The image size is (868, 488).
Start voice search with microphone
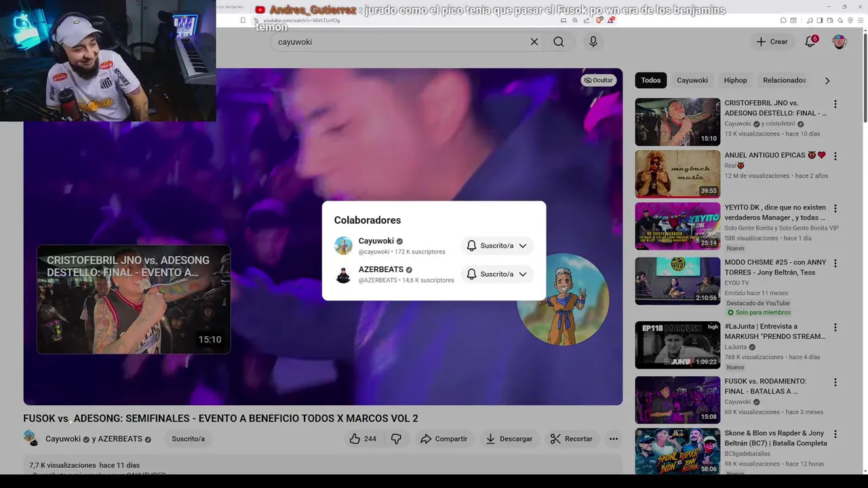(x=593, y=42)
